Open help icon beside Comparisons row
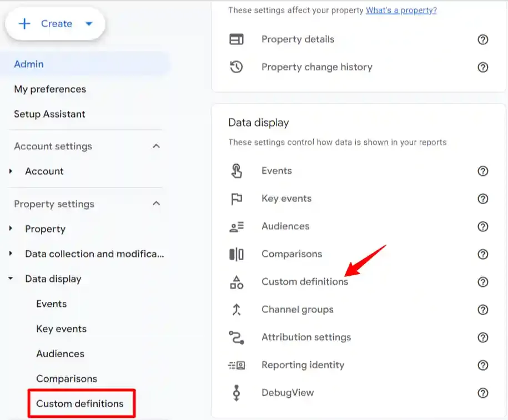Viewport: 508px width, 420px height. tap(482, 254)
